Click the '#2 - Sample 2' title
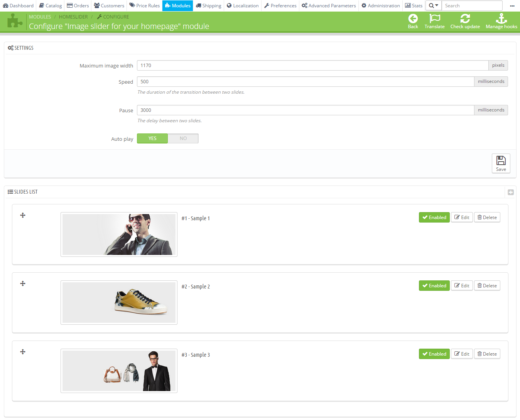The height and width of the screenshot is (420, 520). tap(196, 287)
